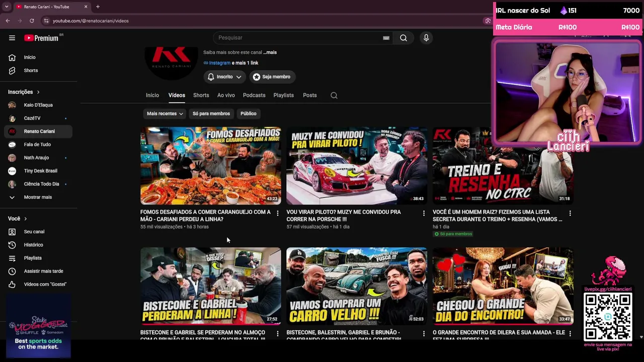Start voice search with the microphone
644x362 pixels.
426,38
